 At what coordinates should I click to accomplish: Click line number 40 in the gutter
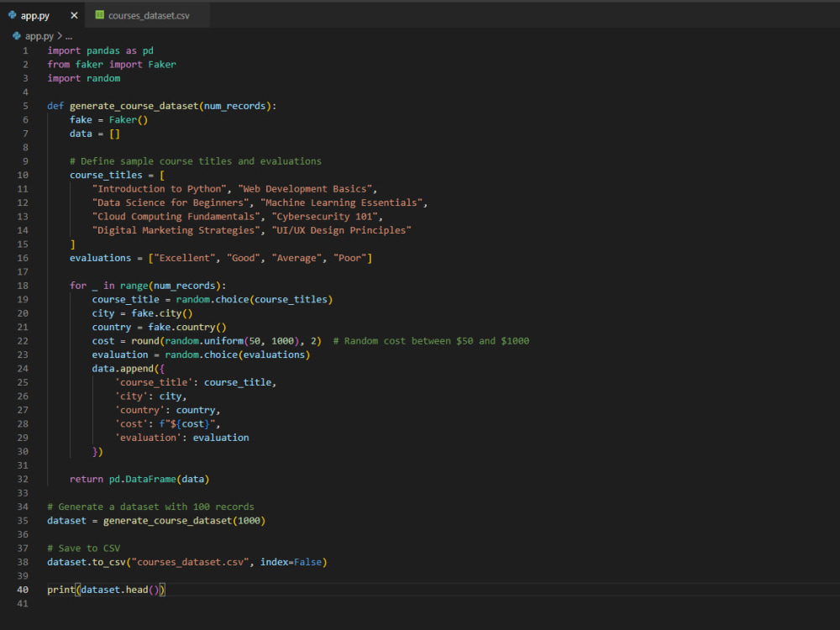point(23,590)
